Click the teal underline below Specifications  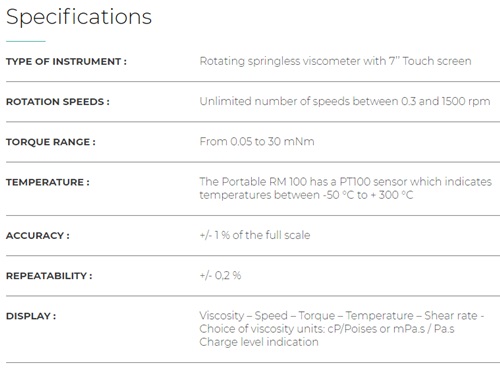26,41
